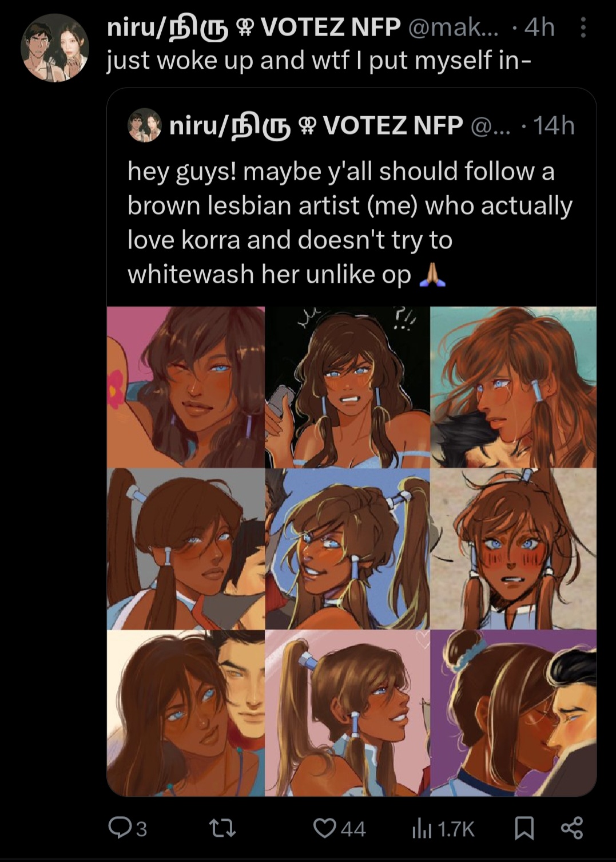
Task: Open the top niru/VOTEZ NFP display name
Action: coord(253,27)
